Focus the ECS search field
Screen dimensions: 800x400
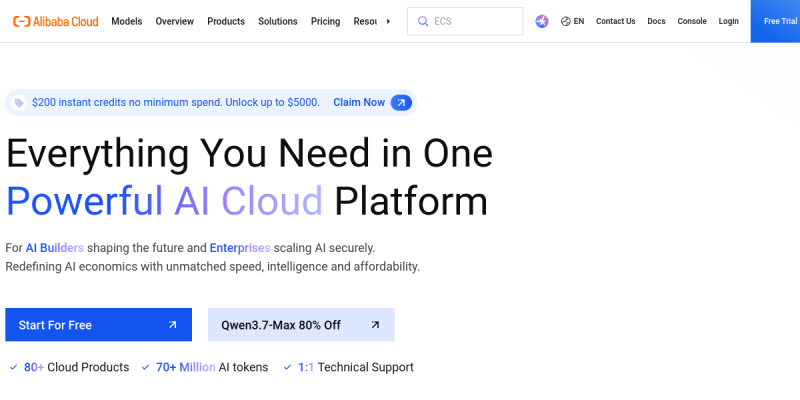point(465,21)
